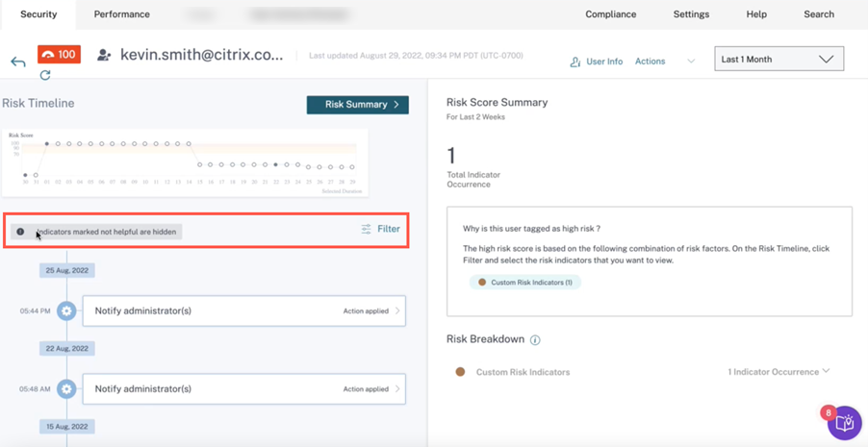The image size is (868, 447).
Task: Click the refresh icon
Action: (45, 75)
